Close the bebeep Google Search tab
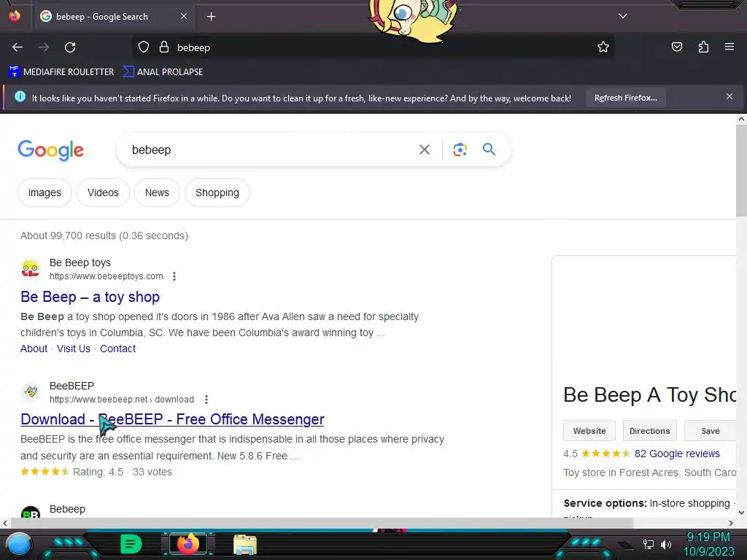Viewport: 747px width, 560px height. [184, 16]
